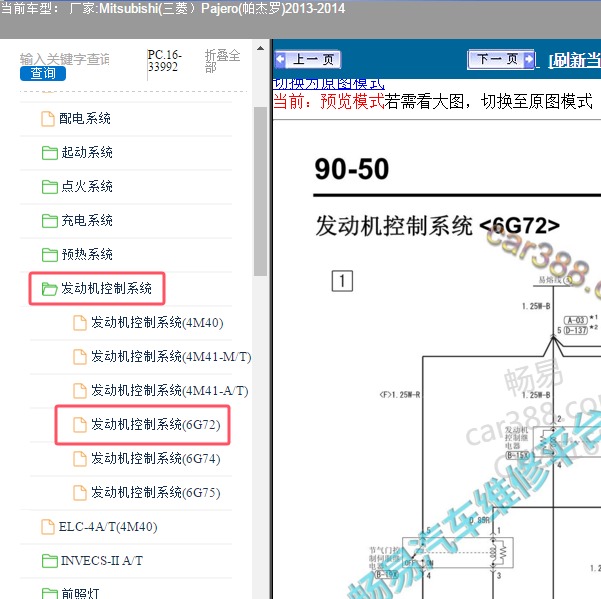
Task: Click the open 发动机控制系统 folder icon
Action: [x=49, y=289]
